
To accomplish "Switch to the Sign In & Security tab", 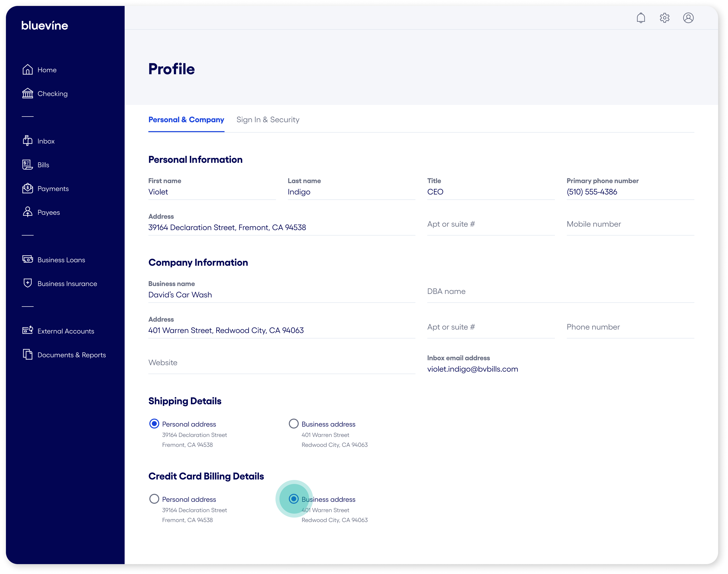I will [x=268, y=120].
